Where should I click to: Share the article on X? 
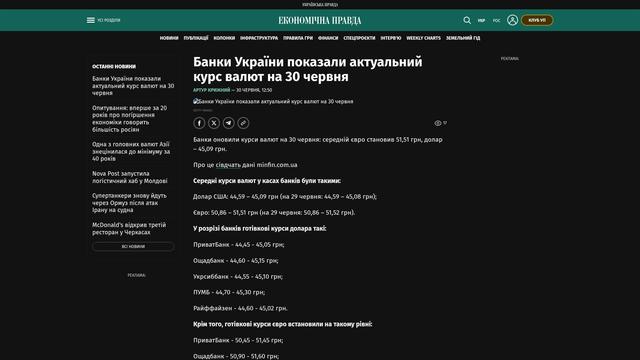[214, 123]
